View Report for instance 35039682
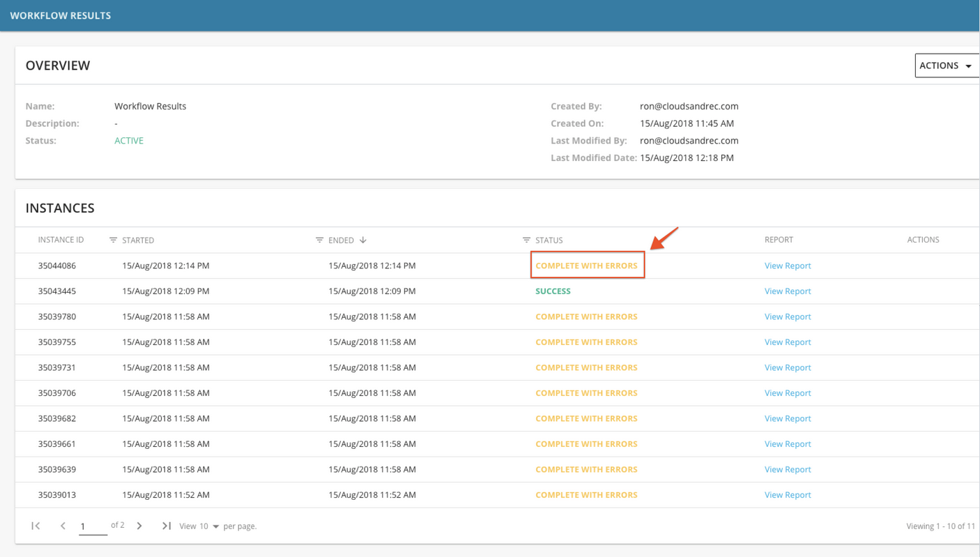This screenshot has height=557, width=980. tap(788, 418)
